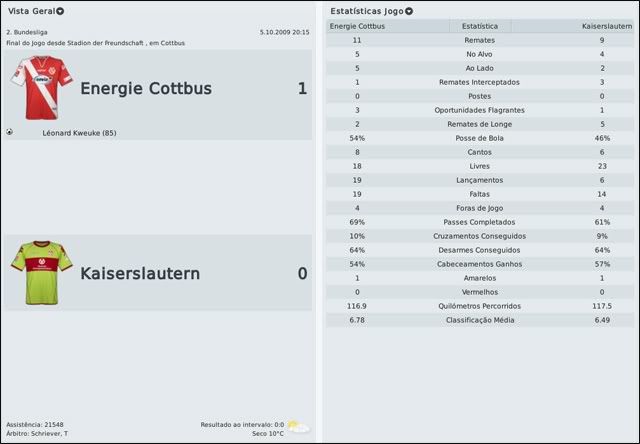Open the Vista Geral dropdown arrow
This screenshot has height=444, width=640.
click(61, 11)
